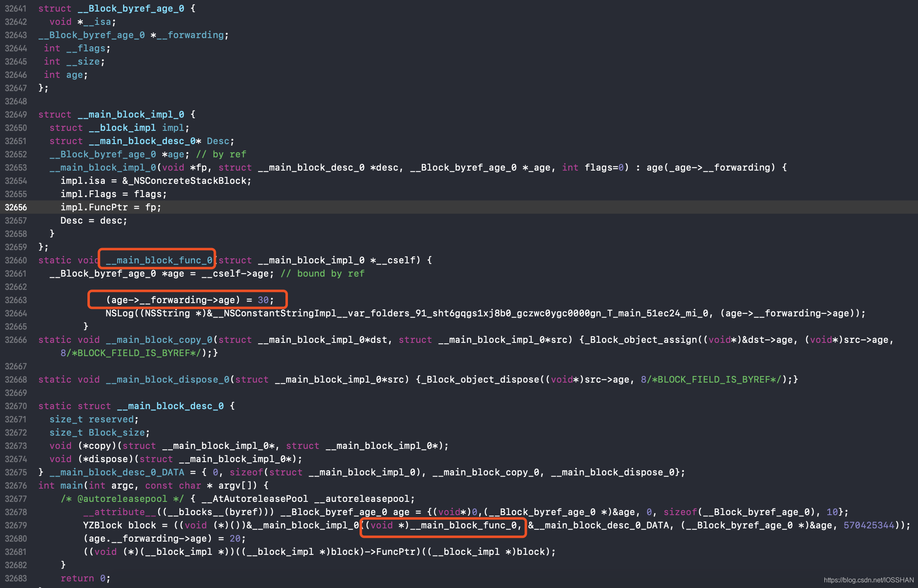Screen dimensions: 918x588
Task: Click '__main_block_impl_0' struct name on line 32649
Action: [131, 115]
